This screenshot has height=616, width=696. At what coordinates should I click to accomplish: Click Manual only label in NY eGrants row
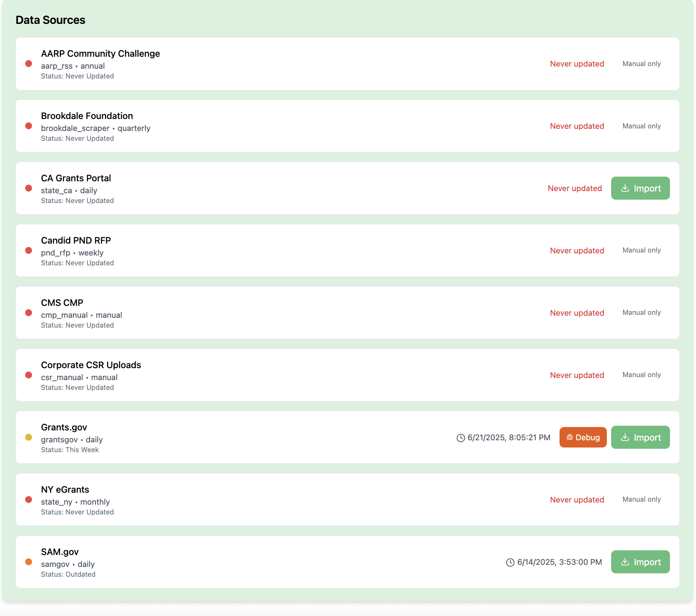pyautogui.click(x=641, y=499)
